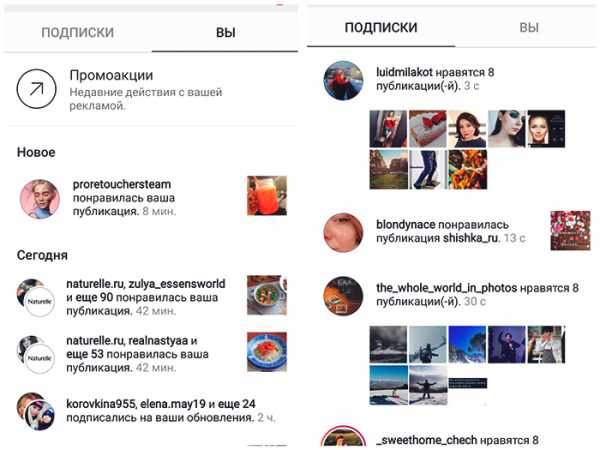Open korovkina955 and elena.may19 stacked avatars
Viewport: 600px width, 450px height.
tap(35, 411)
